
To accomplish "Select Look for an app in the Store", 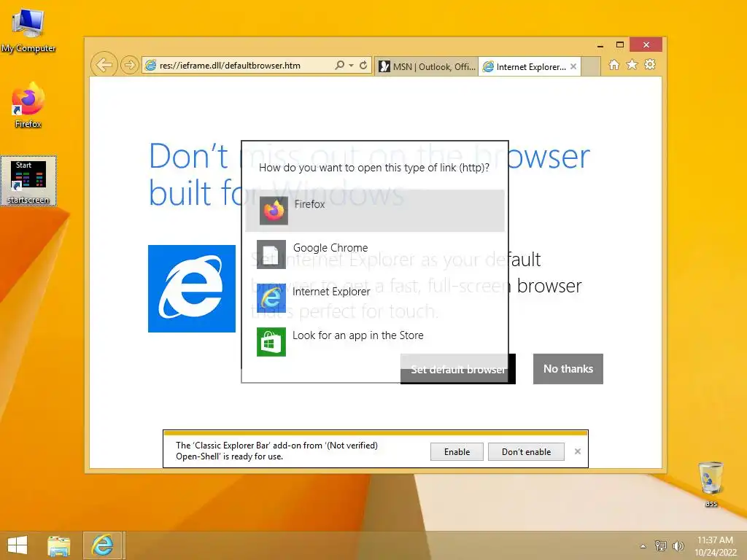I will pyautogui.click(x=375, y=341).
